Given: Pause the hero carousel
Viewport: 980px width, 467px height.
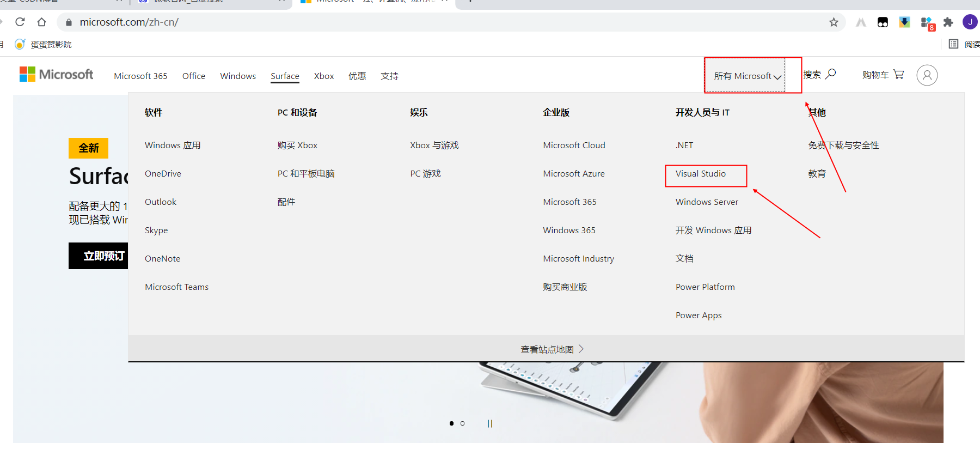Looking at the screenshot, I should (x=490, y=423).
